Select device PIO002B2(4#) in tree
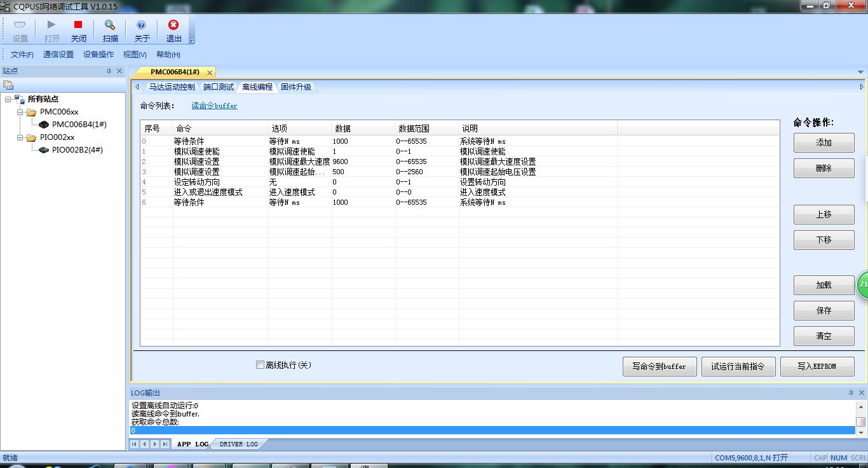Viewport: 868px width, 468px height. (78, 150)
